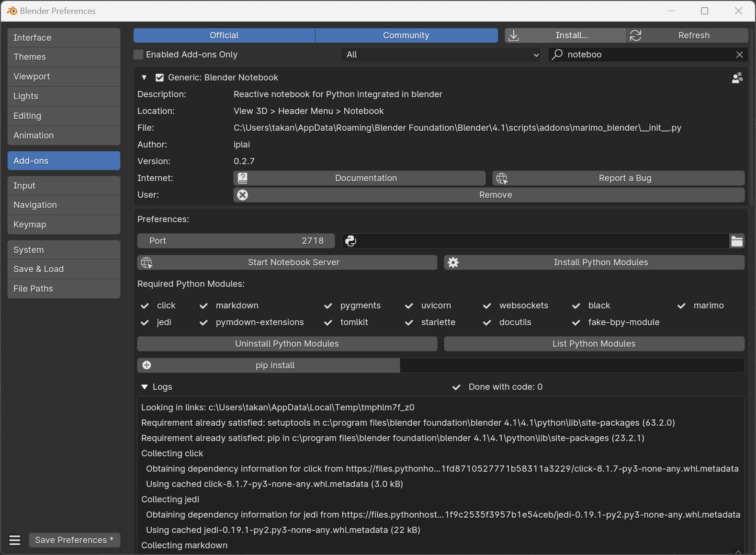Switch to Lights preferences
Screen dimensions: 756x555
pyautogui.click(x=64, y=96)
